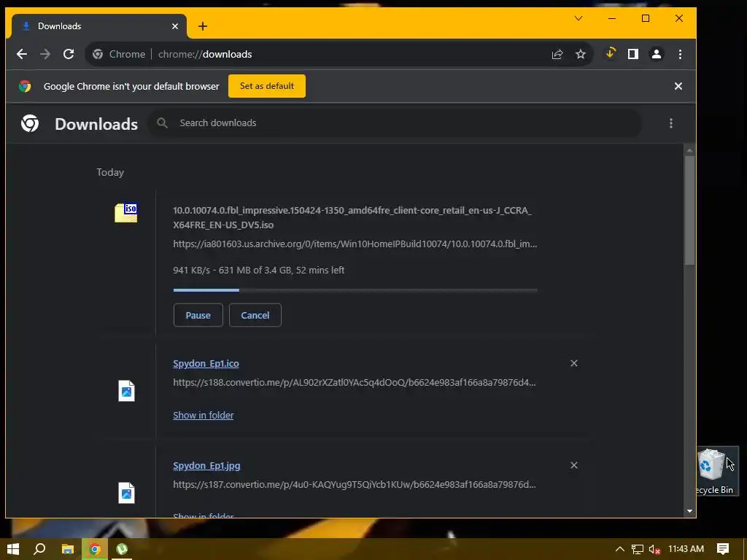The image size is (747, 560).
Task: Click the forward navigation arrow
Action: (x=45, y=54)
